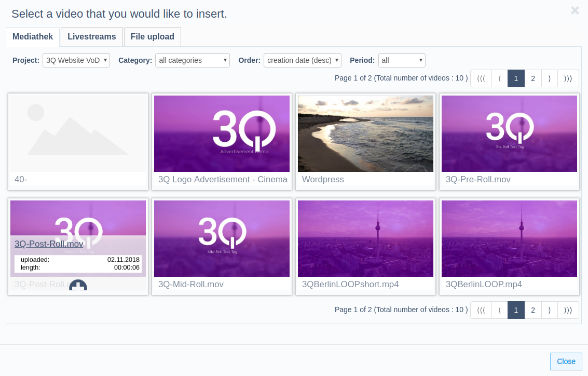Select page 2 in top pagination

(533, 78)
